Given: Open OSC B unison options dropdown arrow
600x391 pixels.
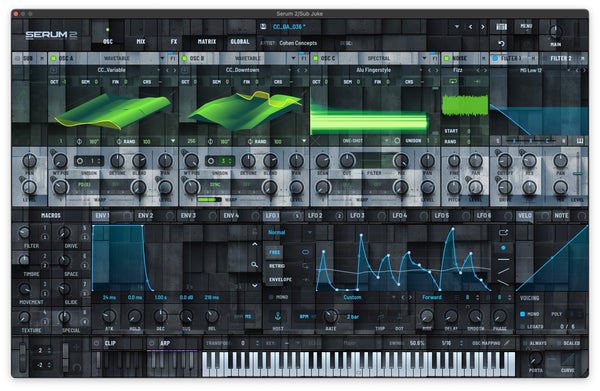Looking at the screenshot, I should point(304,141).
